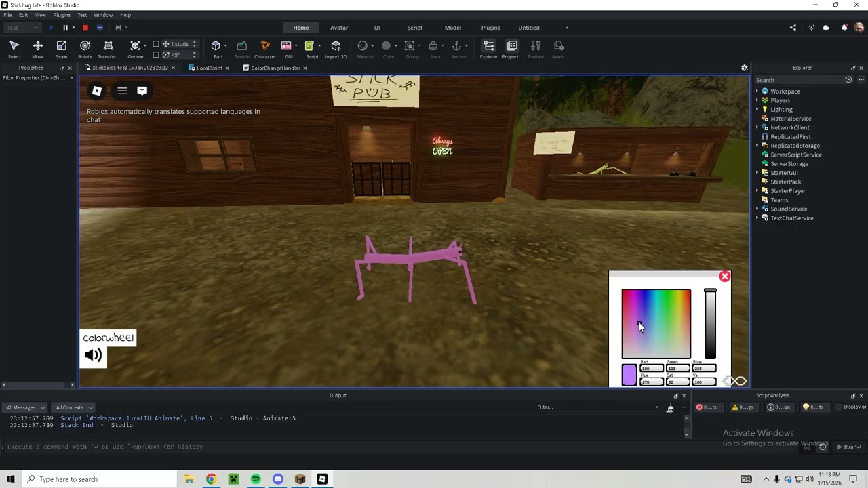Screen dimensions: 868x488
Task: Open the Windows Start menu
Action: [x=11, y=479]
